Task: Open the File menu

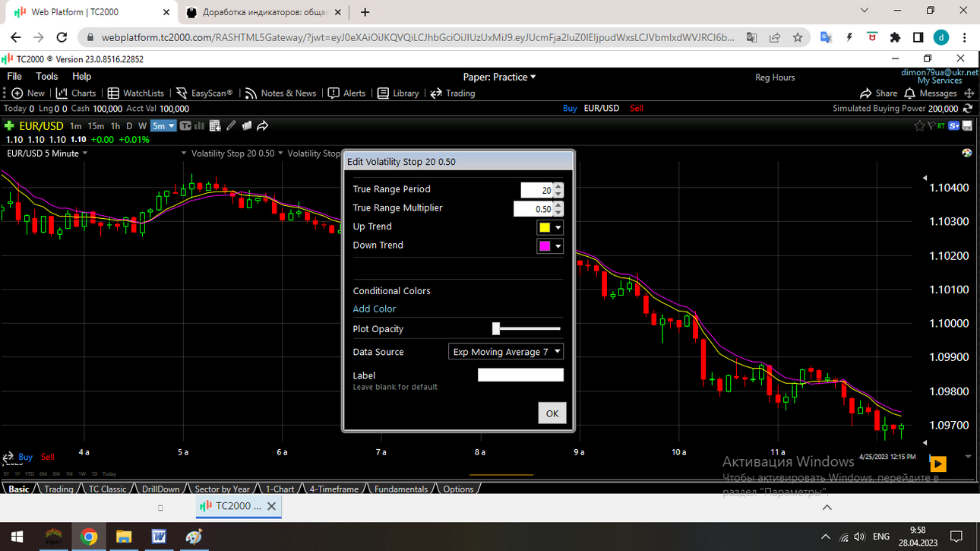Action: [14, 76]
